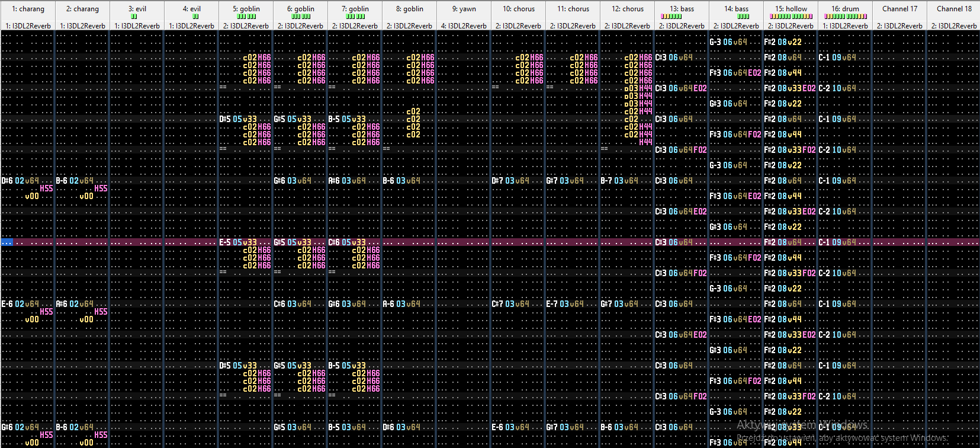Open plugin label under '10: chorus' header
Viewport: 980px width, 448px height.
click(x=518, y=26)
